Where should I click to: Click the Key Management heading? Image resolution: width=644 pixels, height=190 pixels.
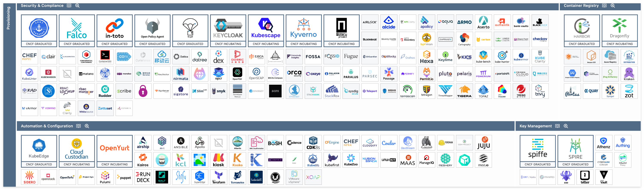(x=536, y=126)
